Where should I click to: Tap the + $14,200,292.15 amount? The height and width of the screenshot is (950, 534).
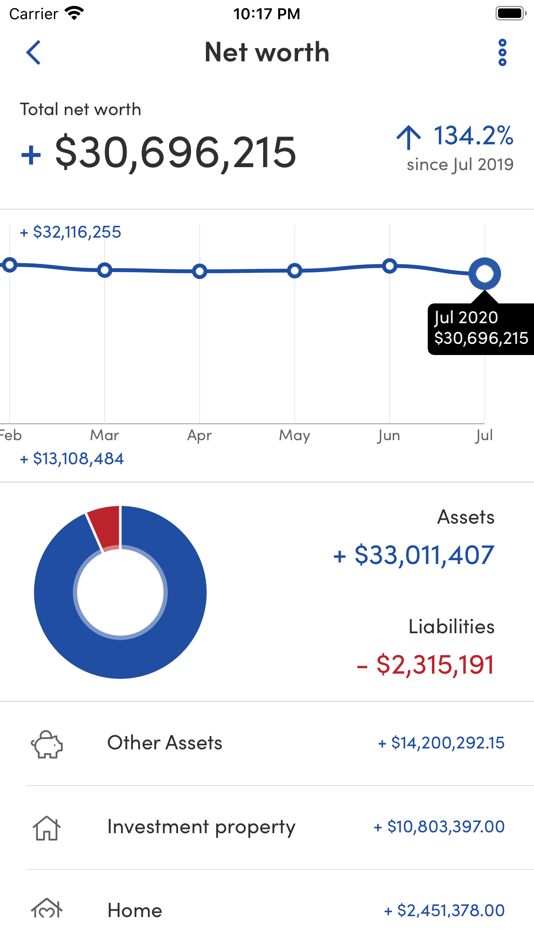coord(441,743)
